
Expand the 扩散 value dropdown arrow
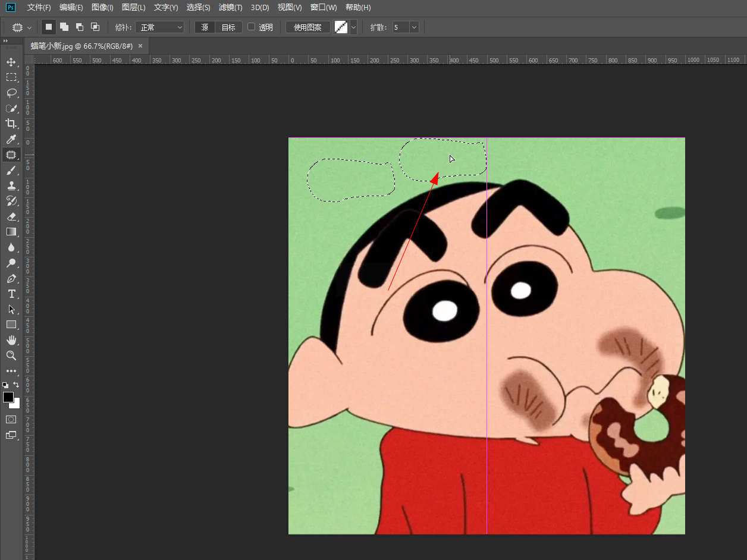pos(414,27)
